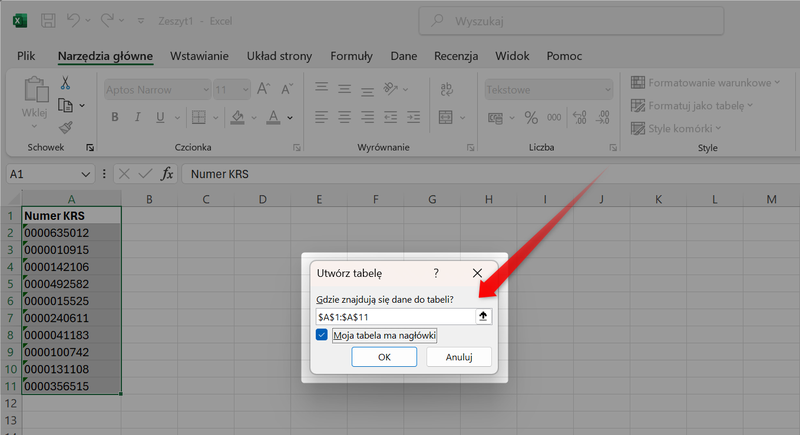Align text right
This screenshot has height=435, width=800.
click(367, 117)
